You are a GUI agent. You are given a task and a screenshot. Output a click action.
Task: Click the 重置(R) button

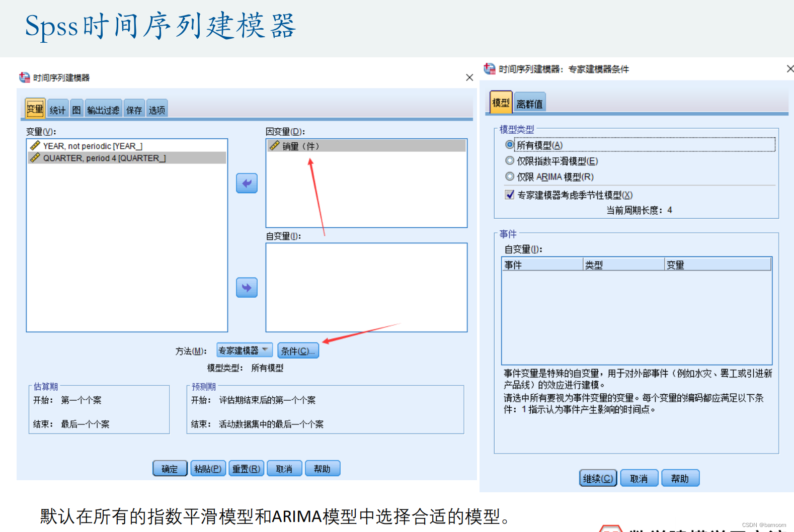click(246, 469)
